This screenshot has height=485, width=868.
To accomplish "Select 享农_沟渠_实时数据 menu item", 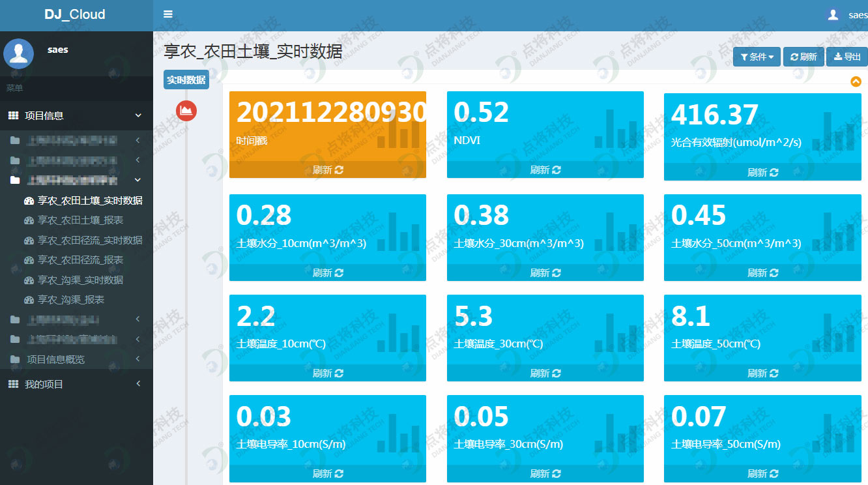I will click(x=80, y=280).
